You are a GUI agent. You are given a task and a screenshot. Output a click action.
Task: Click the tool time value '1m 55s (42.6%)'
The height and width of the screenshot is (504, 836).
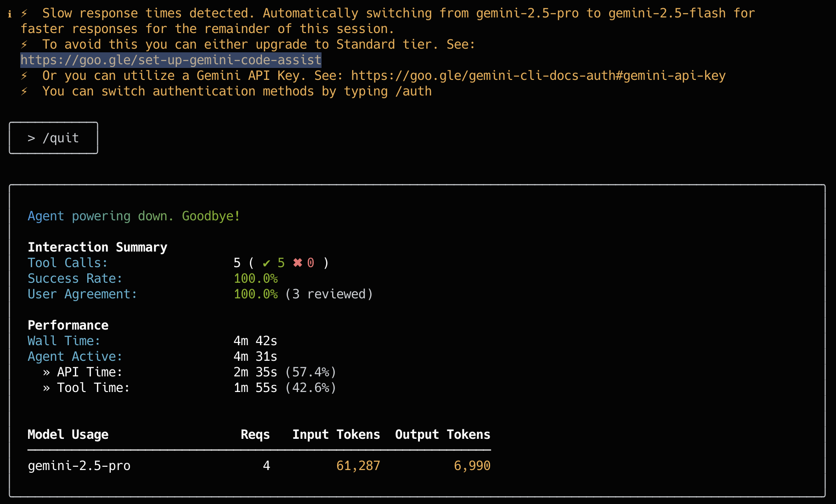pos(285,388)
